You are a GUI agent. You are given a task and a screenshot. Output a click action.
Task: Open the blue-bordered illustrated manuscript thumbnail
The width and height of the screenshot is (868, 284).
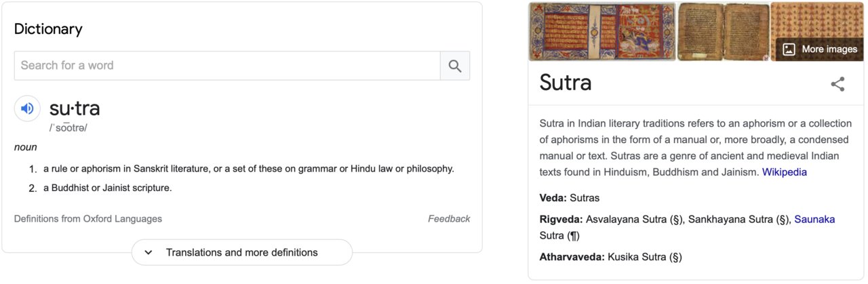602,31
